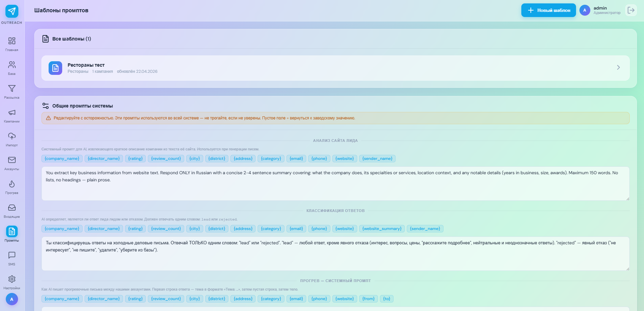The width and height of the screenshot is (644, 311).
Task: Insert {director_name} in Анализ сайта лида
Action: click(x=104, y=159)
